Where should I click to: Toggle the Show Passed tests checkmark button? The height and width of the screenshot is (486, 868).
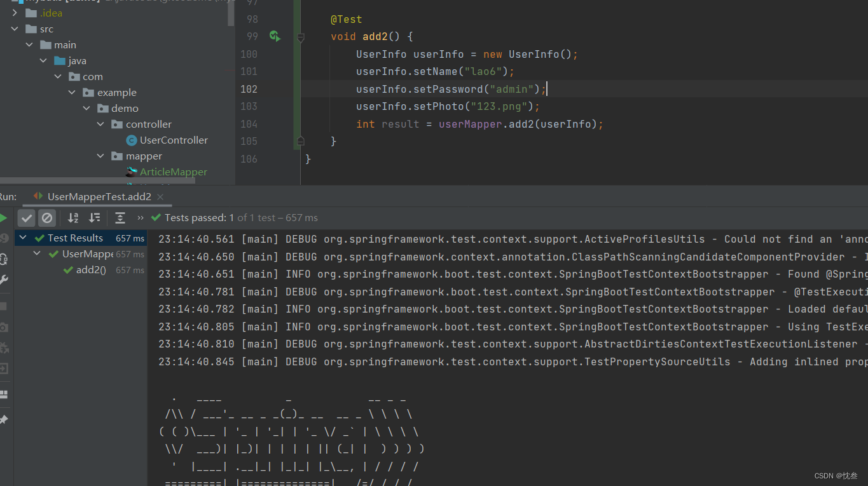click(x=26, y=218)
